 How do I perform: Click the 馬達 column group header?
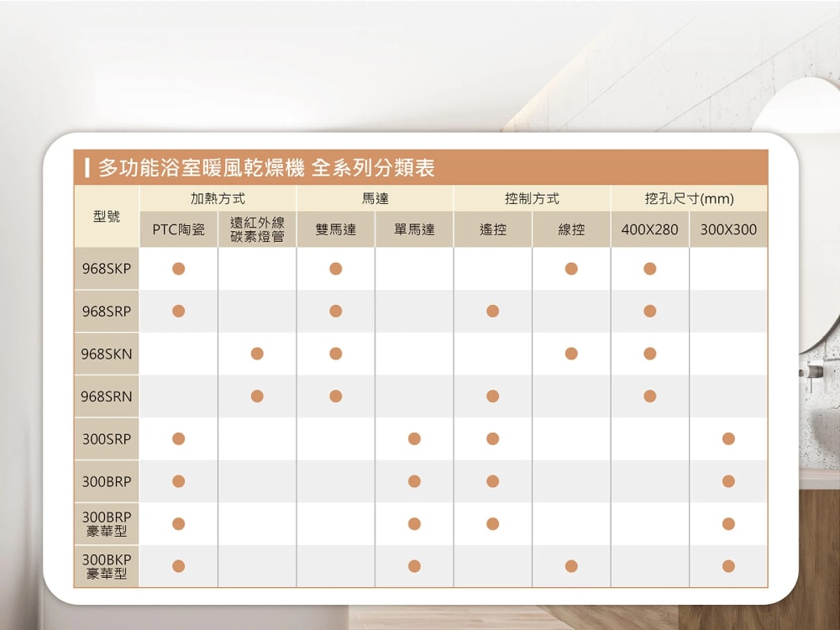click(x=375, y=199)
